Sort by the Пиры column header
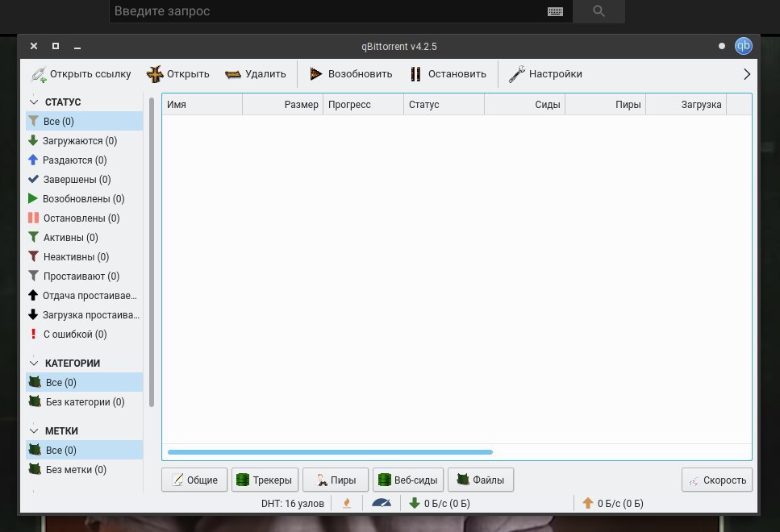 (x=605, y=105)
